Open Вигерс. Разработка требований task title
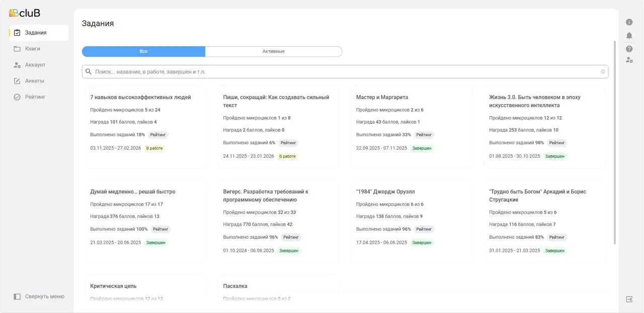 click(266, 196)
